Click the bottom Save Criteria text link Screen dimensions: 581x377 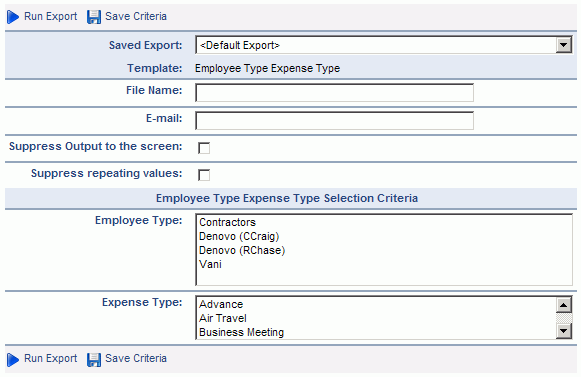pyautogui.click(x=136, y=358)
